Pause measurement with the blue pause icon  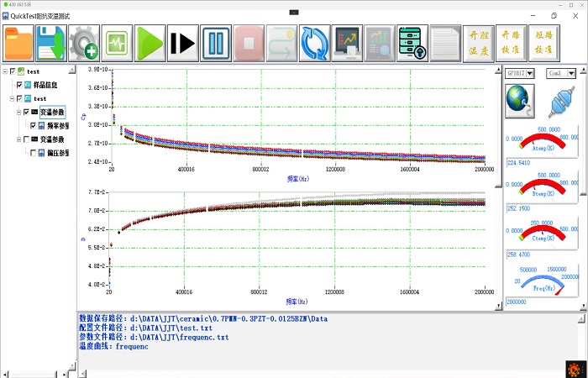pyautogui.click(x=216, y=43)
